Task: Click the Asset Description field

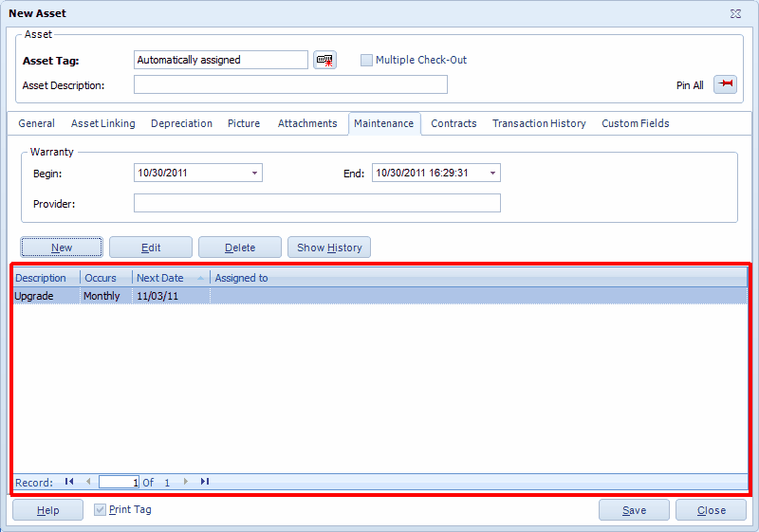Action: (290, 84)
